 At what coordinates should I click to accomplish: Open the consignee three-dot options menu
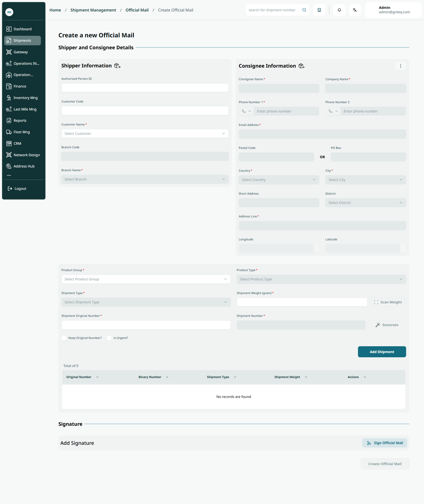(x=400, y=66)
